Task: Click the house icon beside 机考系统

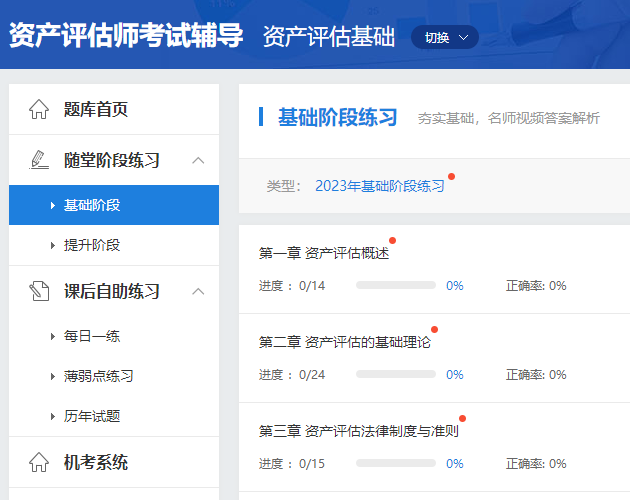Action: [39, 462]
